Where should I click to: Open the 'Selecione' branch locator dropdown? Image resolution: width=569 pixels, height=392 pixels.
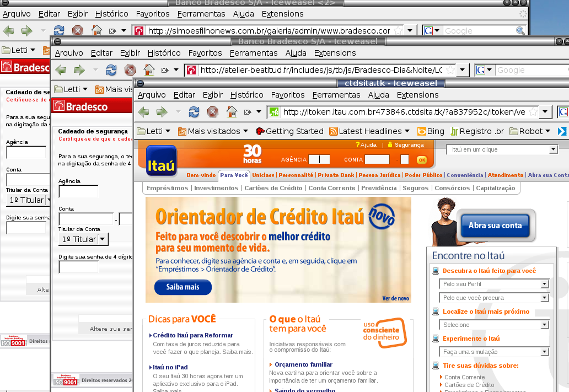494,325
